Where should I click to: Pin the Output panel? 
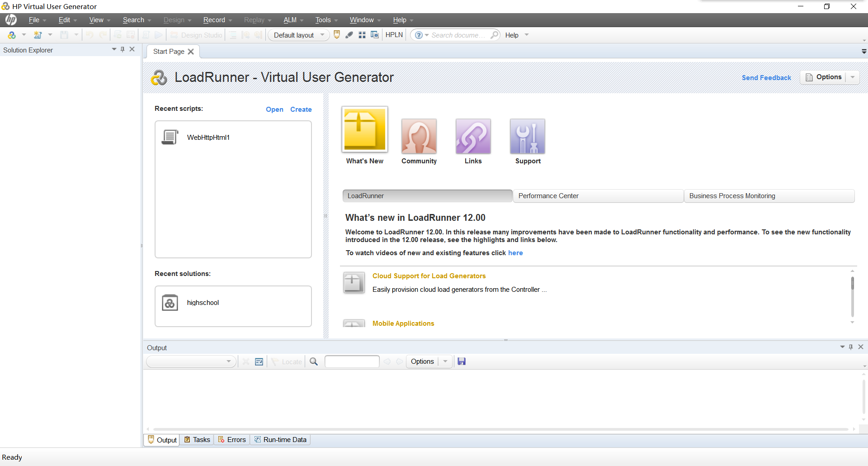point(851,347)
